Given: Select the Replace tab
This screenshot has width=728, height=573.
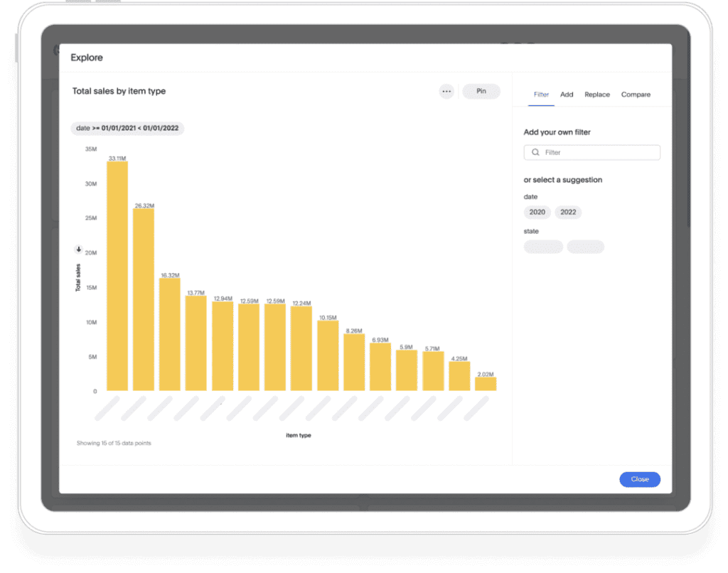Looking at the screenshot, I should tap(597, 95).
